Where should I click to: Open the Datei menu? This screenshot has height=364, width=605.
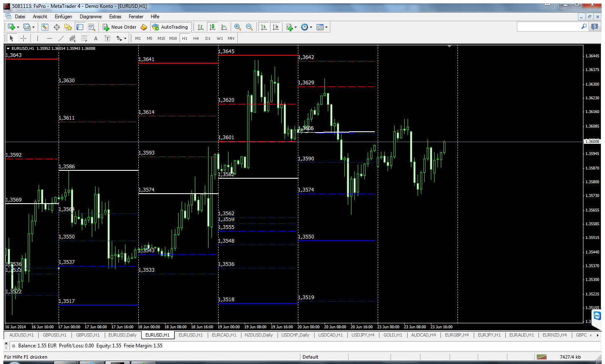click(20, 17)
